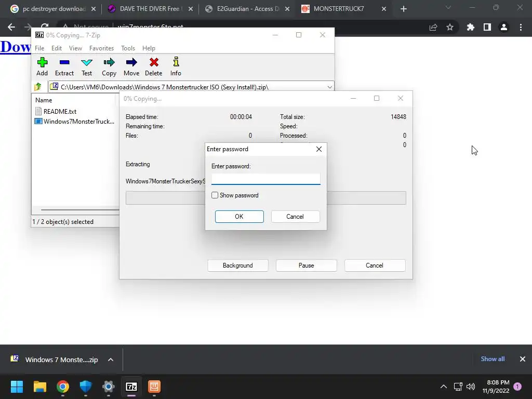Click Show all downloads link
This screenshot has height=399, width=532.
(493, 359)
